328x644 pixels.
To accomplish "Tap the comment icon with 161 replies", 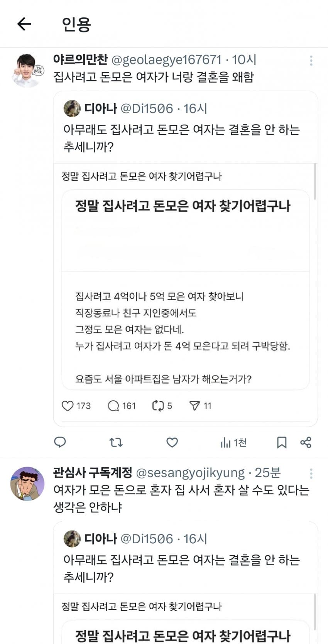I will coord(113,406).
